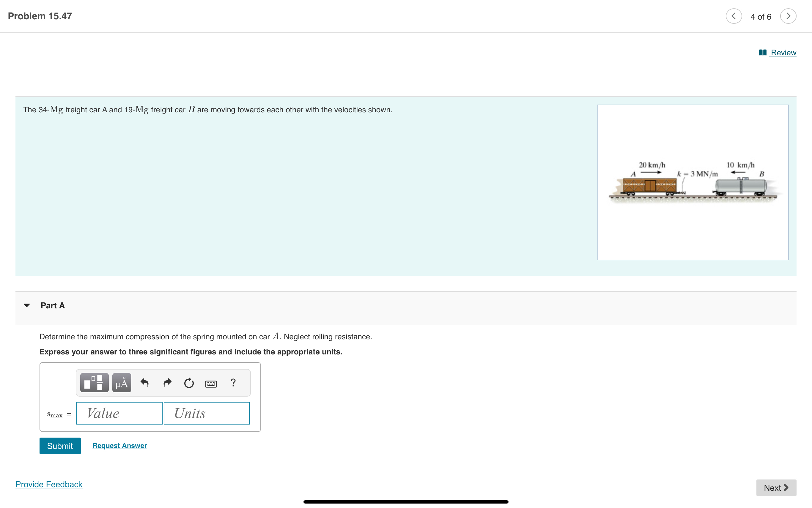This screenshot has width=812, height=508.
Task: Reset the answer with circular arrow
Action: click(189, 383)
